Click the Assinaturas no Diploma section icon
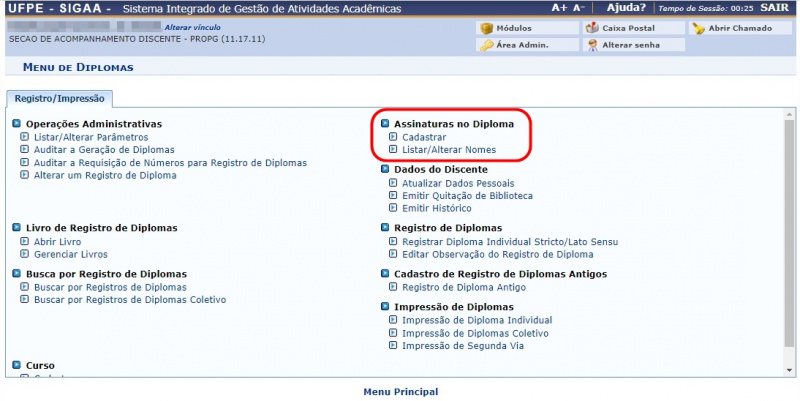This screenshot has height=401, width=800. click(385, 123)
